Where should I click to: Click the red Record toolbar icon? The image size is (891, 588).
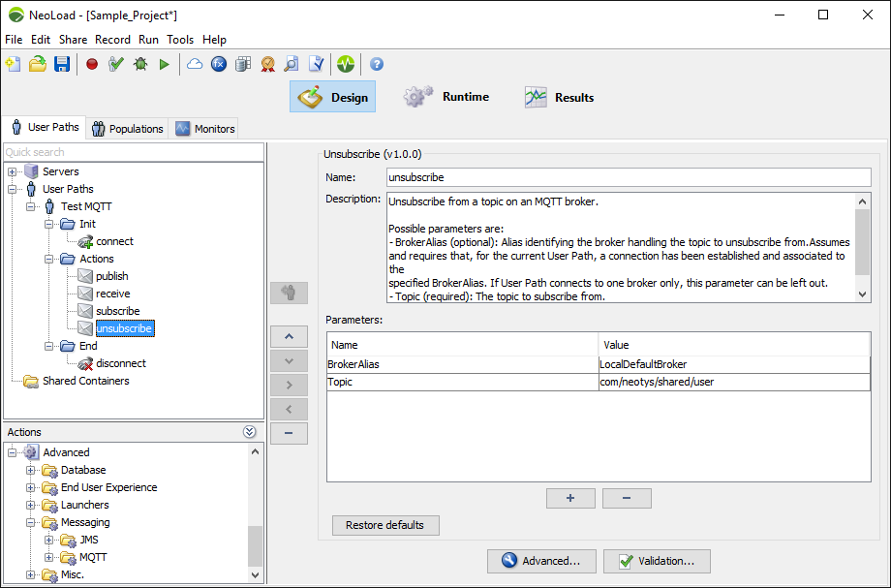[92, 64]
